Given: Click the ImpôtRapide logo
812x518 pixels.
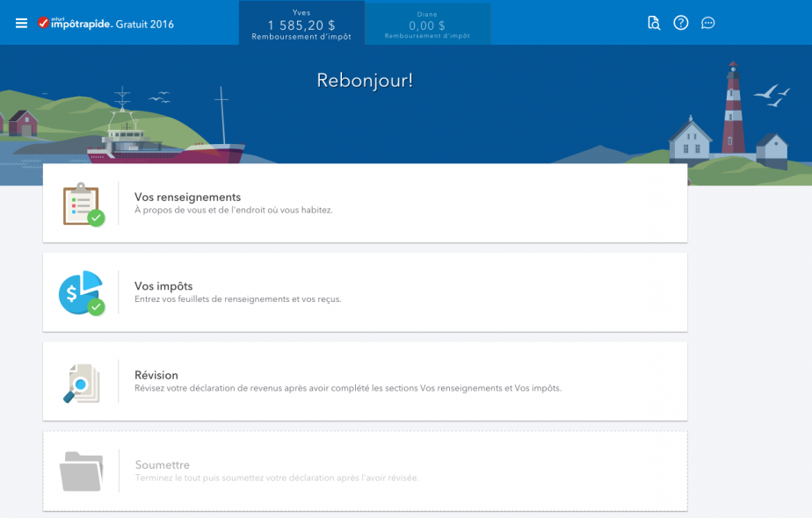Looking at the screenshot, I should point(76,24).
